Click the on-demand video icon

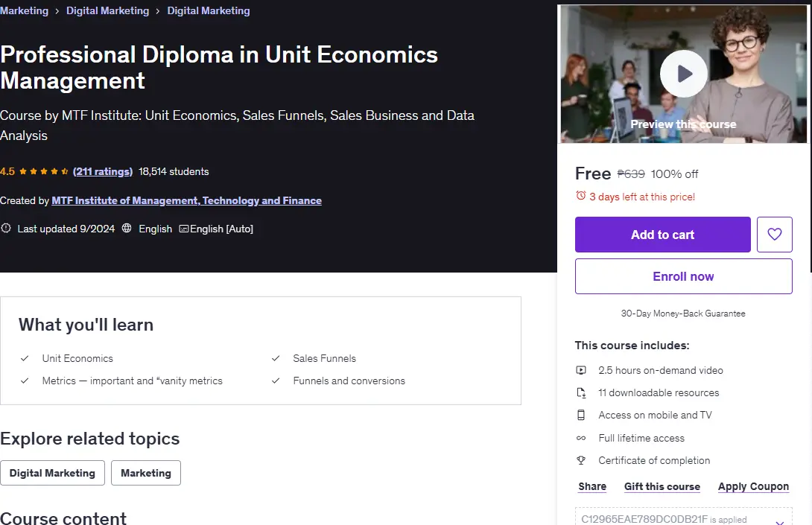(x=581, y=370)
